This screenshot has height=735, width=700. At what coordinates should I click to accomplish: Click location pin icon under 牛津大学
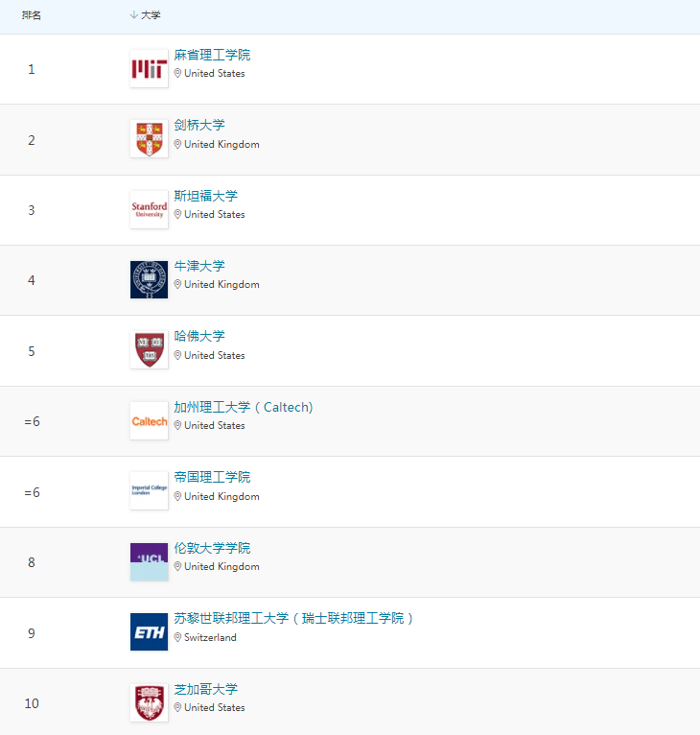pos(177,284)
